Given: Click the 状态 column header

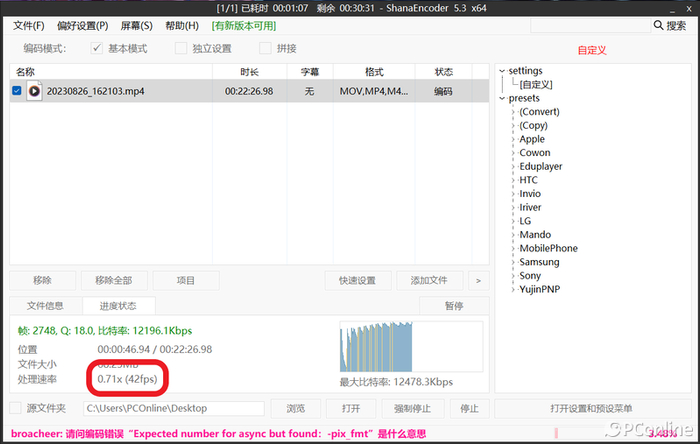Looking at the screenshot, I should [443, 72].
